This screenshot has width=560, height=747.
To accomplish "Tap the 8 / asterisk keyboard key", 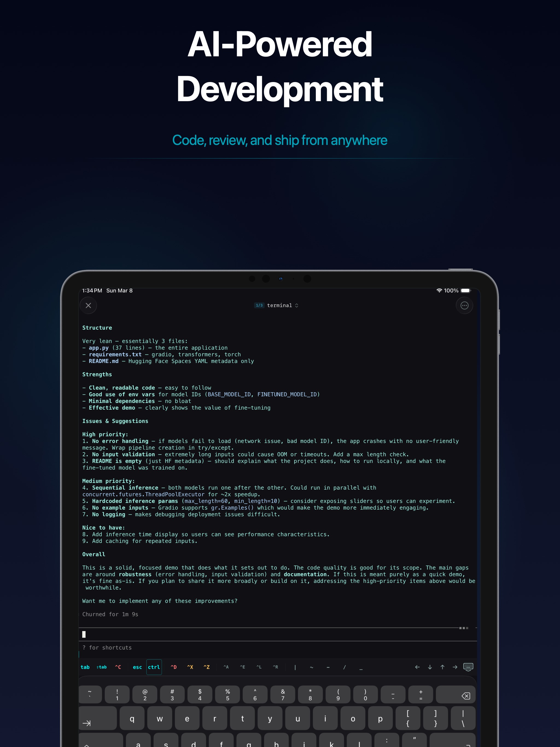I will tap(310, 694).
